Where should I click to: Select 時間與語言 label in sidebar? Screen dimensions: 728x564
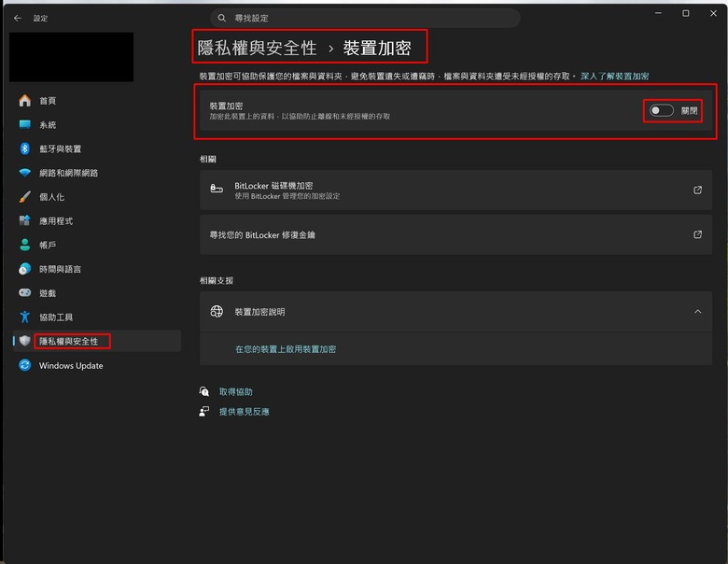click(x=60, y=270)
